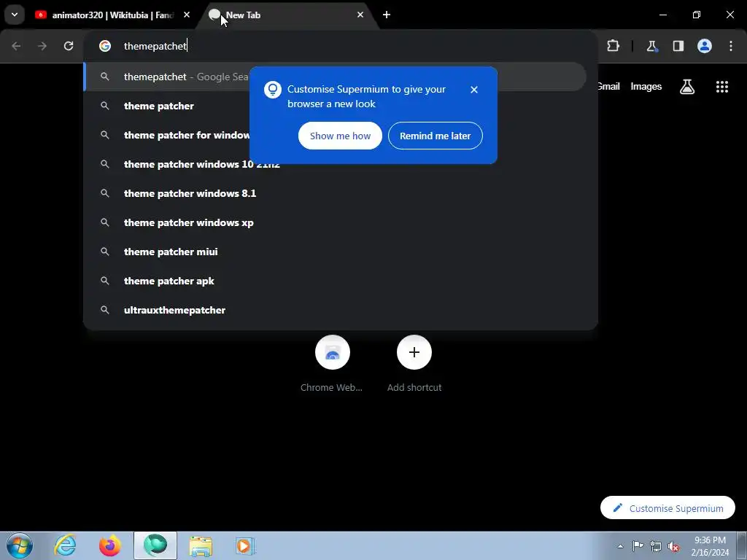Open the Action Center flag icon
Viewport: 747px width, 560px height.
(638, 546)
